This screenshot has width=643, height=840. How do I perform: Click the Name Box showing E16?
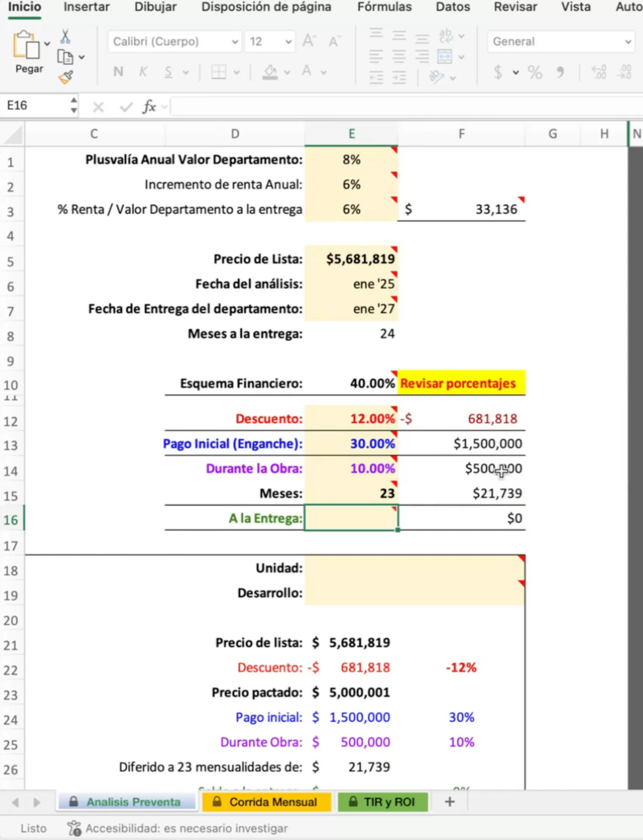(34, 105)
